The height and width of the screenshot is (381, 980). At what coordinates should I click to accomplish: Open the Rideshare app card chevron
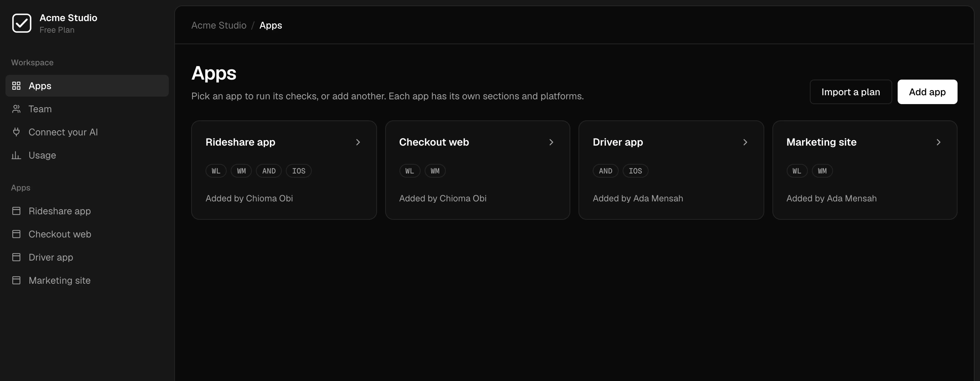pyautogui.click(x=358, y=142)
